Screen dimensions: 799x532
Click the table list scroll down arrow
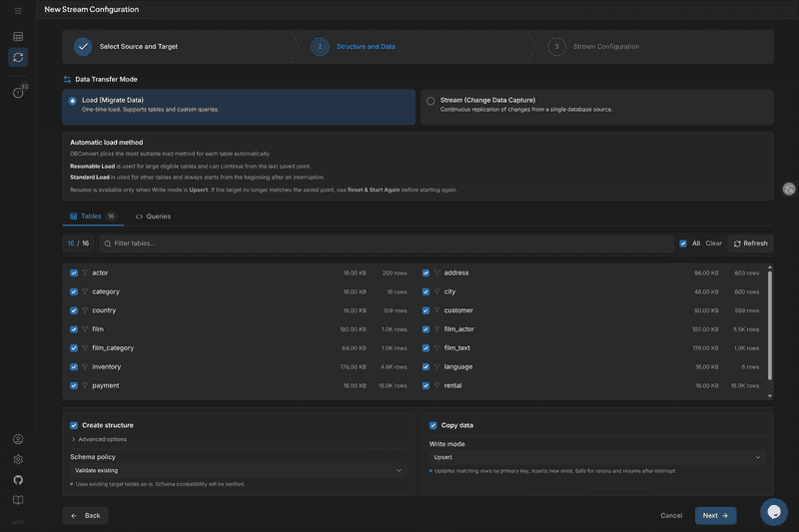769,395
